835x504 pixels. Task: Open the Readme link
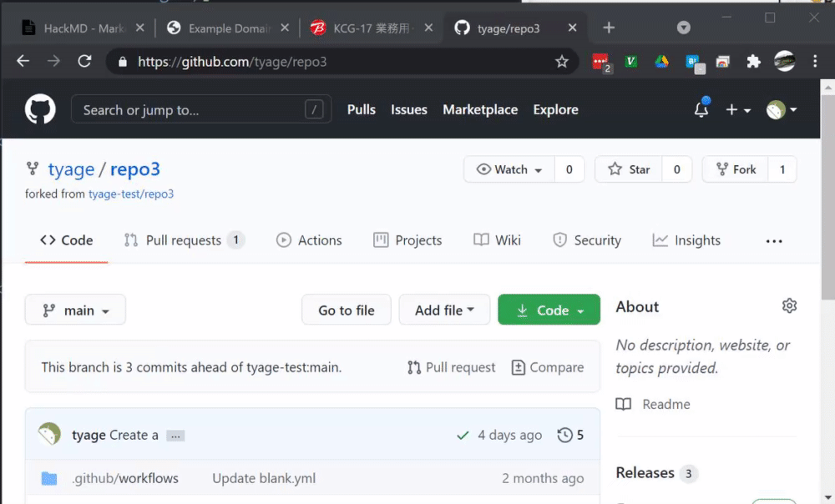653,405
